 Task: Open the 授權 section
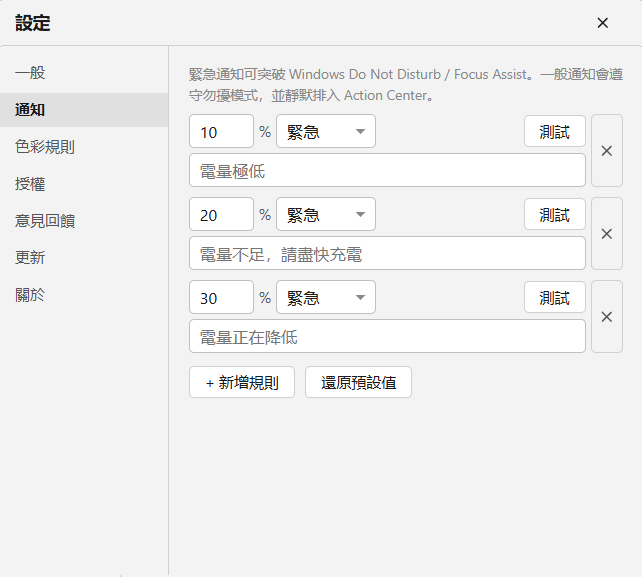[84, 184]
